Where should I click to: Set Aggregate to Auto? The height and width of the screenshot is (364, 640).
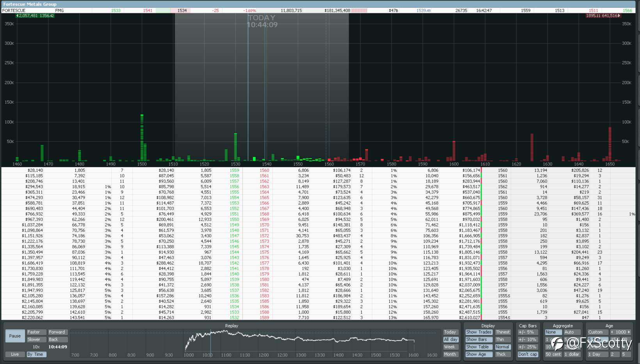pos(572,332)
